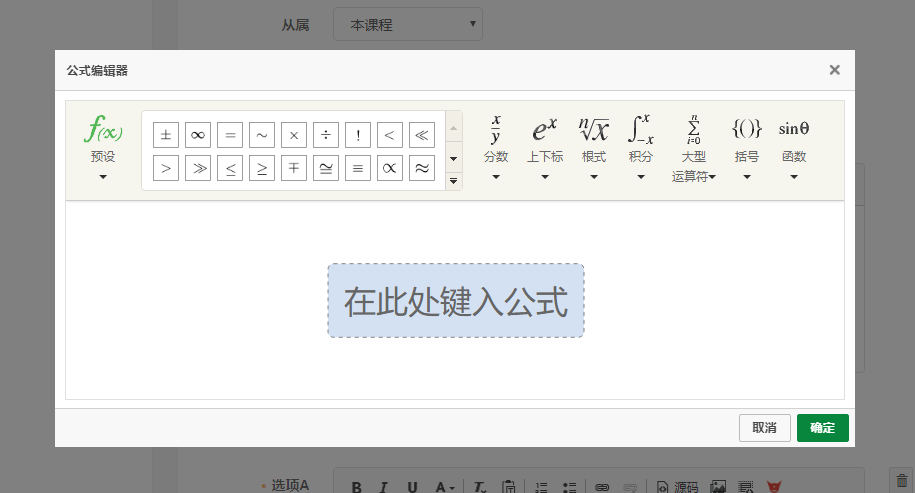
Task: Insert the infinity ∞ symbol
Action: (x=198, y=135)
